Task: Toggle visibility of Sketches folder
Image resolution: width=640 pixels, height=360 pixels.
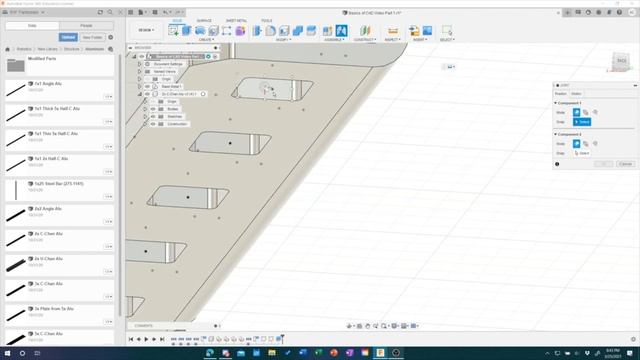Action: 153,116
